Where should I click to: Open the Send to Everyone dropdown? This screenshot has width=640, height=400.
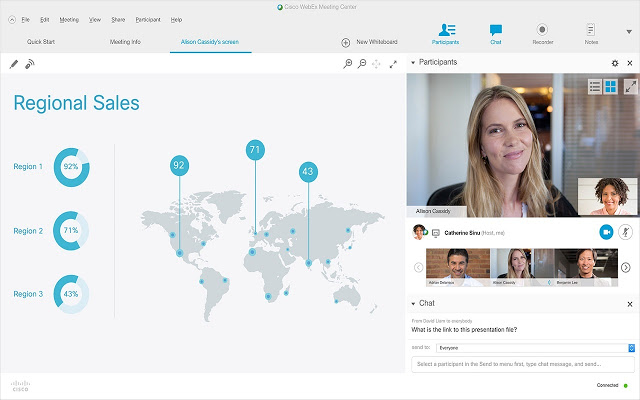coord(536,348)
